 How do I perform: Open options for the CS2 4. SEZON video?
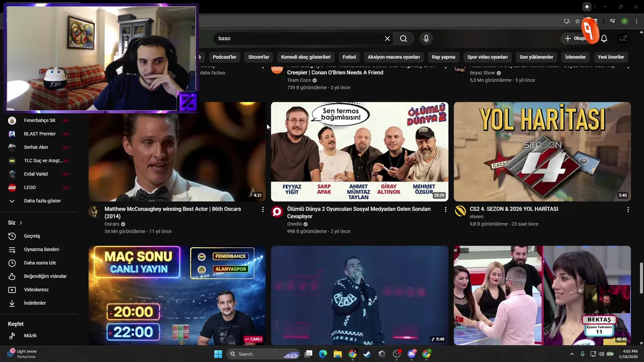click(628, 209)
